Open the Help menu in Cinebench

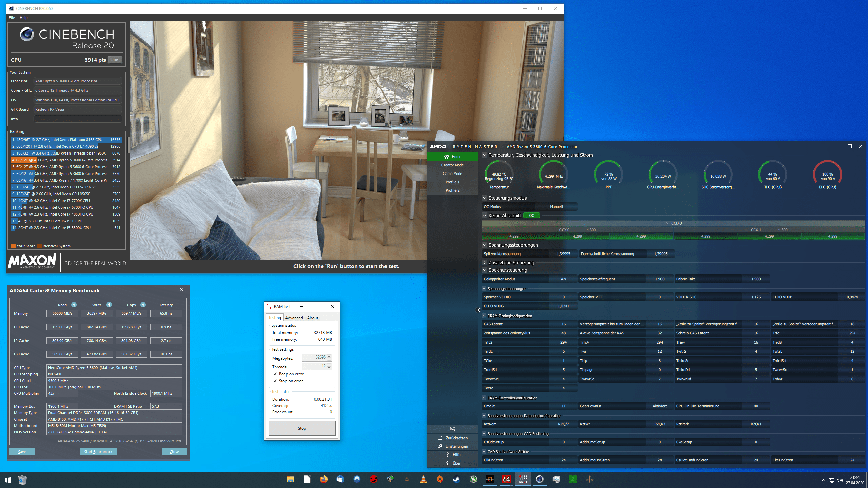(x=24, y=18)
